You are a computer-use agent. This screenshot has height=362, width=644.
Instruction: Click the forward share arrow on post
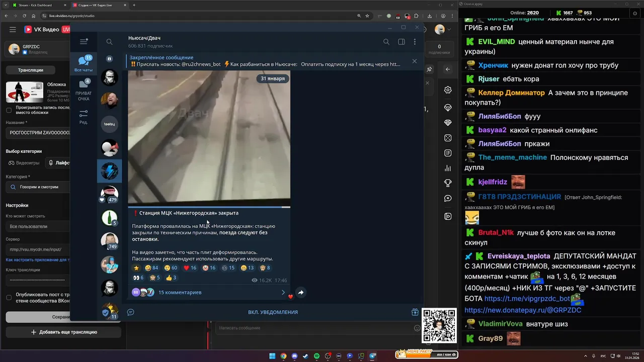[x=301, y=292]
